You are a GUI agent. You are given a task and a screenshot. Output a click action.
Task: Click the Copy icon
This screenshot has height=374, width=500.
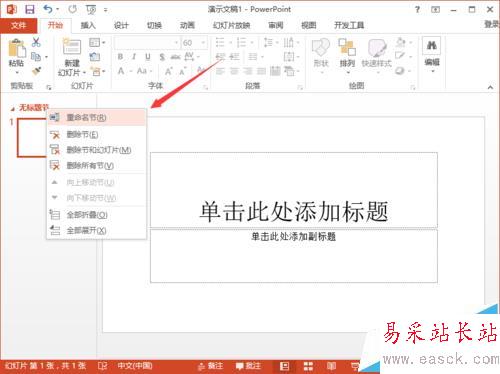[x=36, y=57]
